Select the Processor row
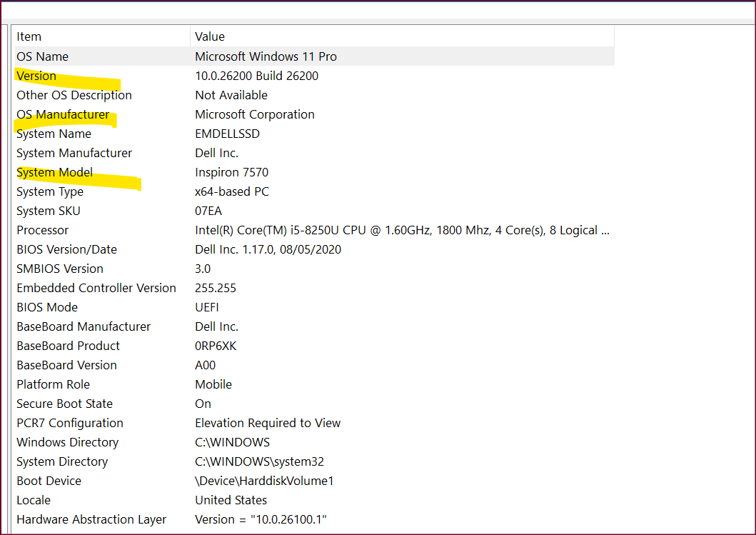This screenshot has height=535, width=756. (314, 230)
